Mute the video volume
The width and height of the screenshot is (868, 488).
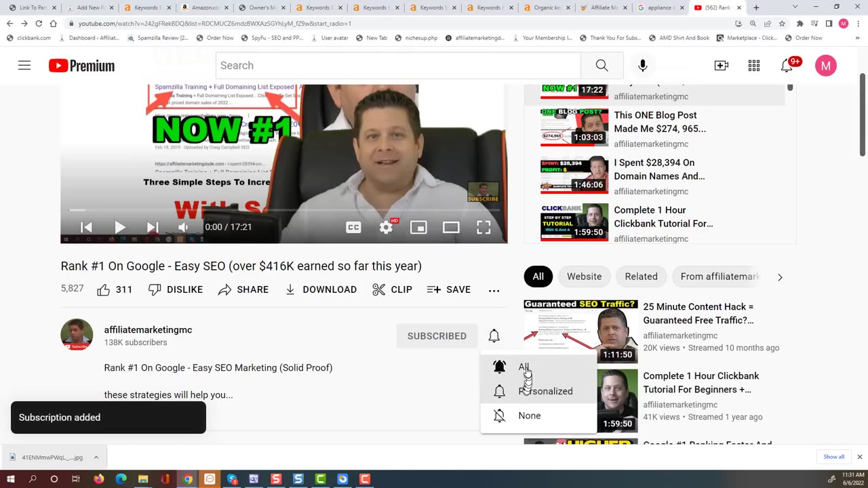[x=183, y=227]
